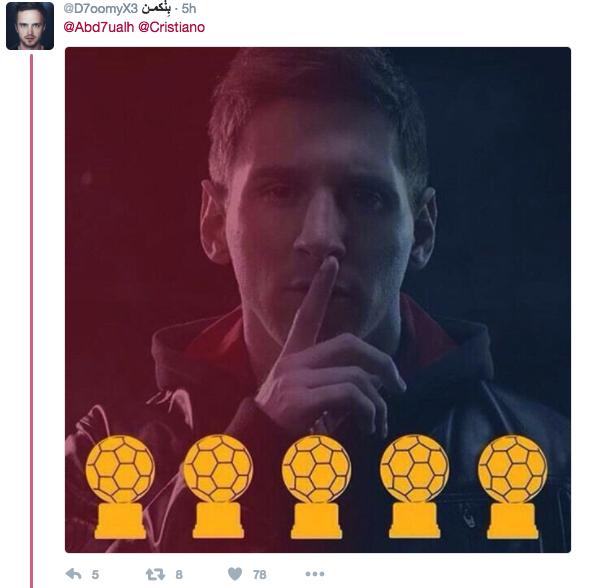Click the second golden ball trophy from left
This screenshot has width=591, height=588.
218,487
